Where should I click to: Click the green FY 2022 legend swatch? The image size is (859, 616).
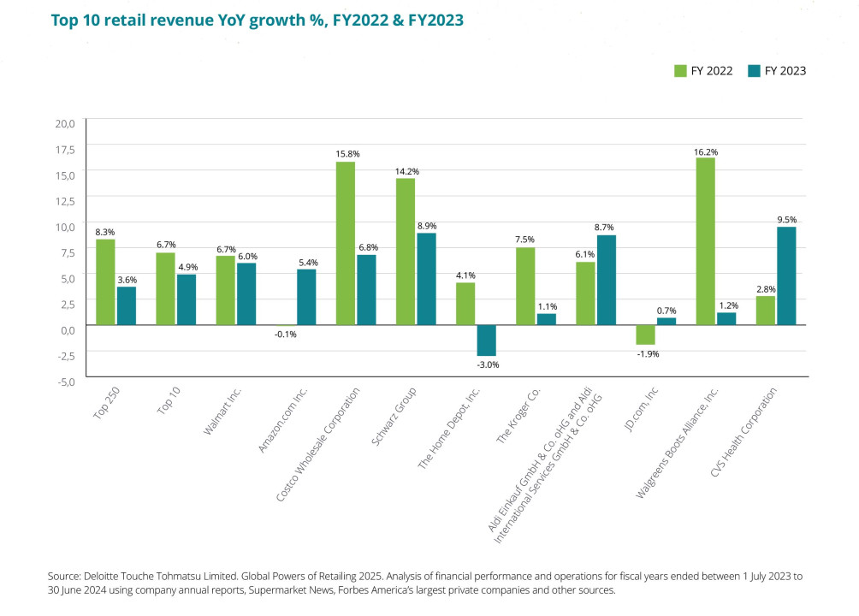pyautogui.click(x=680, y=71)
